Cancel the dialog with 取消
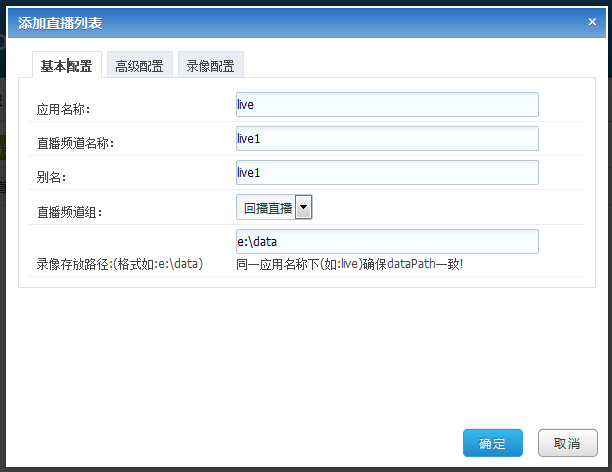The width and height of the screenshot is (612, 472). point(568,443)
